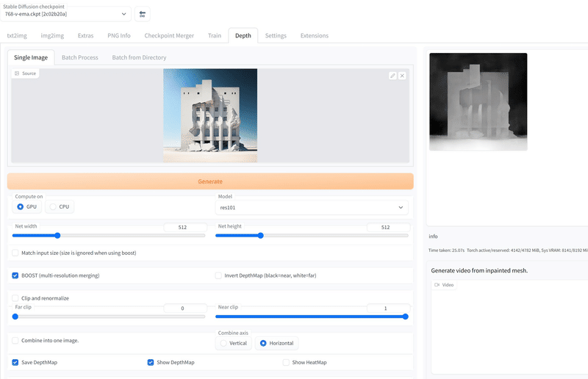Image resolution: width=588 pixels, height=379 pixels.
Task: Click 'Generate video from inpainted mesh.' text
Action: pos(479,270)
